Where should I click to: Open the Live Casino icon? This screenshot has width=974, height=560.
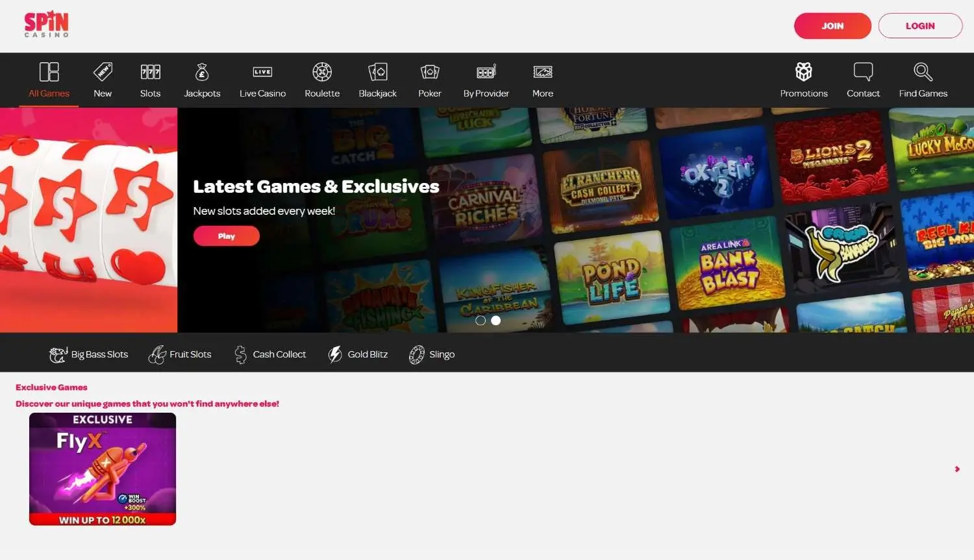point(263,71)
